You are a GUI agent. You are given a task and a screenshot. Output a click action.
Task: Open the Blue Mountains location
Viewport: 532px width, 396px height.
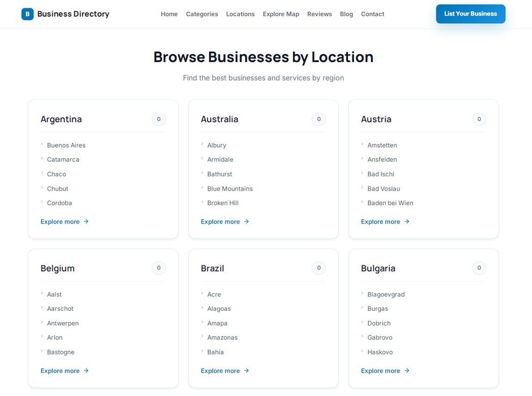[x=230, y=188]
